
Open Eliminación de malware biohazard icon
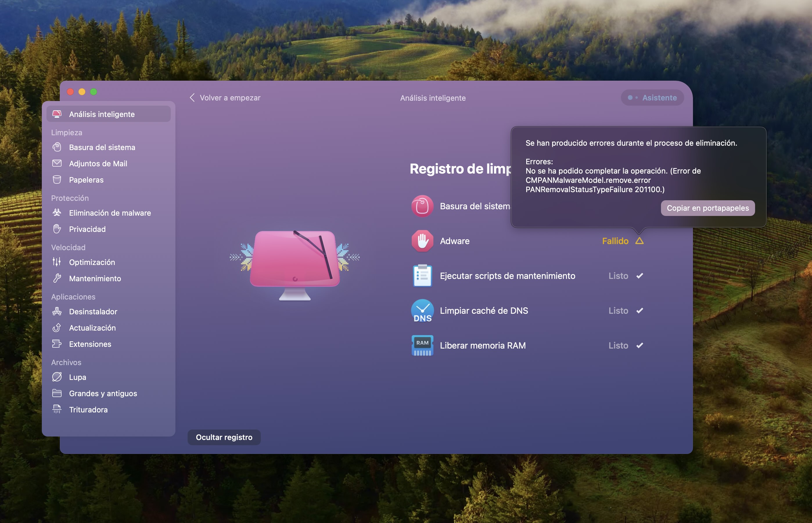57,213
